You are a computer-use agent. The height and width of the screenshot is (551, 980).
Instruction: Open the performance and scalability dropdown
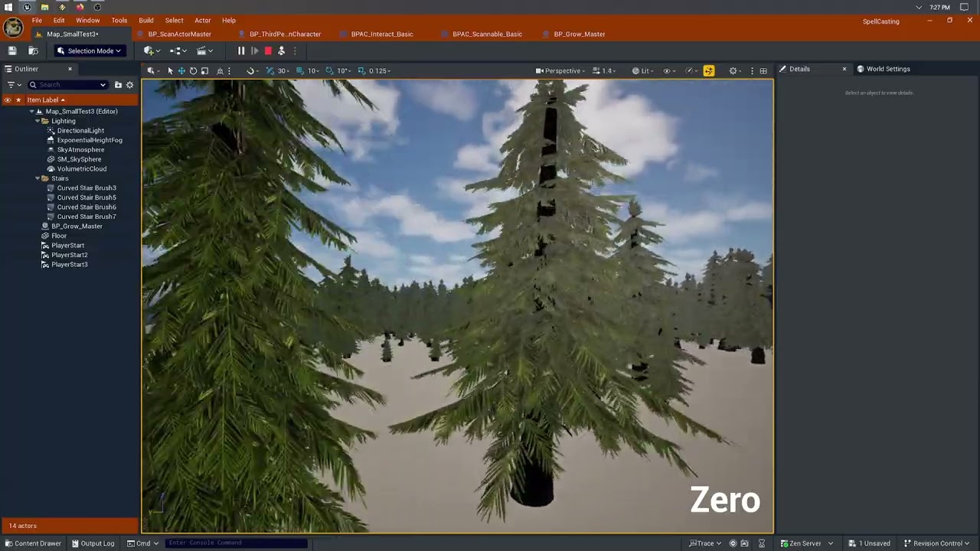691,70
